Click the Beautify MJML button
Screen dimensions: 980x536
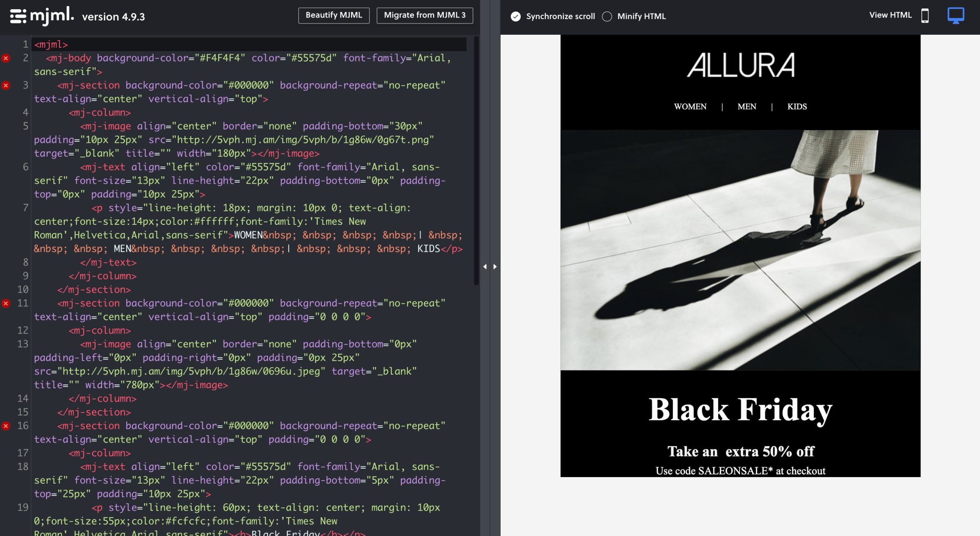(x=334, y=15)
